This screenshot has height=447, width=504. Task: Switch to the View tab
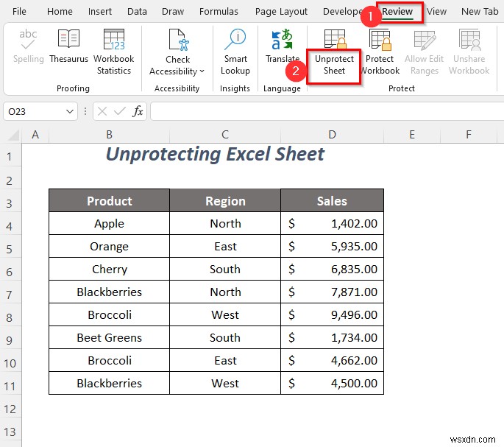click(x=436, y=12)
